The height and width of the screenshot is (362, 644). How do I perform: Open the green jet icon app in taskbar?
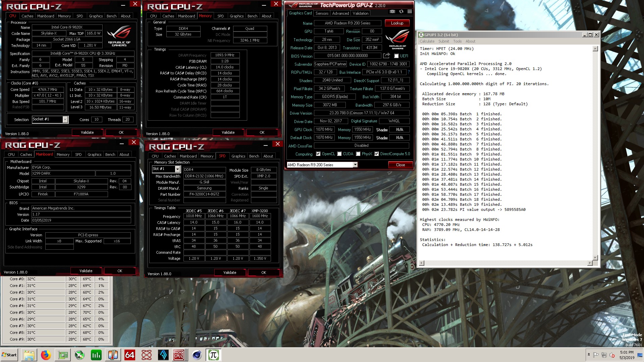[x=79, y=355]
